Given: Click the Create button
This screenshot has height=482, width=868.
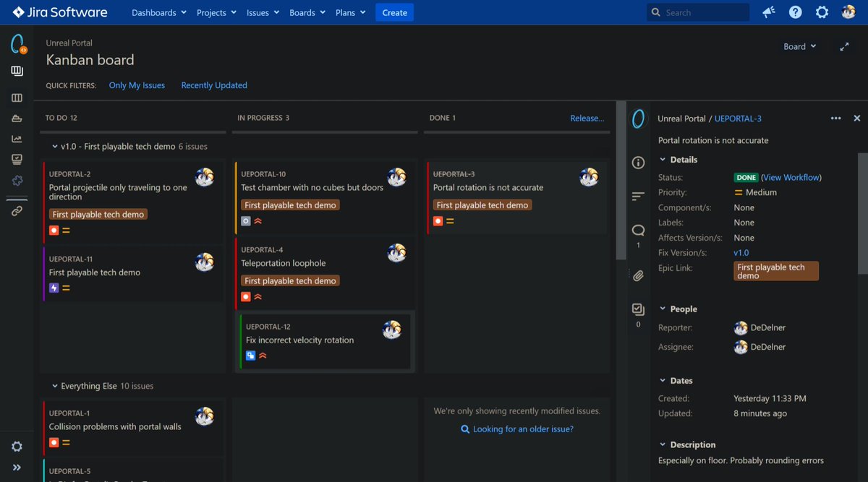Looking at the screenshot, I should 394,12.
